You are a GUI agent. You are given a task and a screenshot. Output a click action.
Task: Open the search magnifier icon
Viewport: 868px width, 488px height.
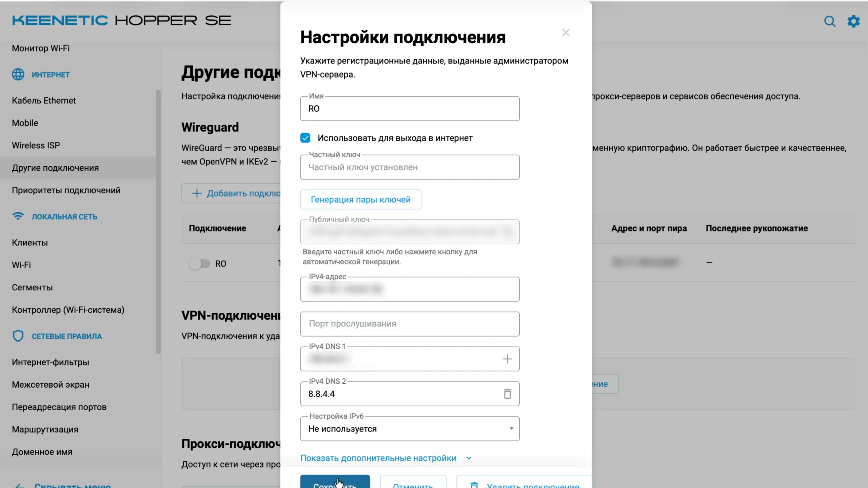click(830, 21)
